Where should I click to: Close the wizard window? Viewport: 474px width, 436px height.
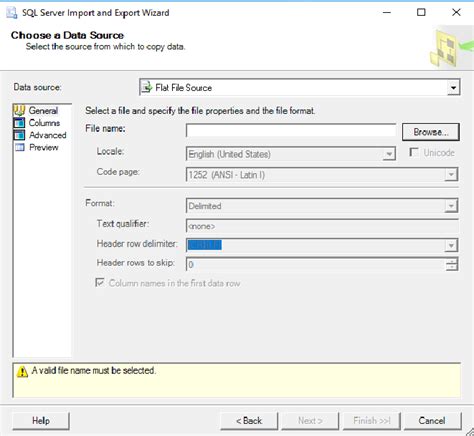pos(456,13)
